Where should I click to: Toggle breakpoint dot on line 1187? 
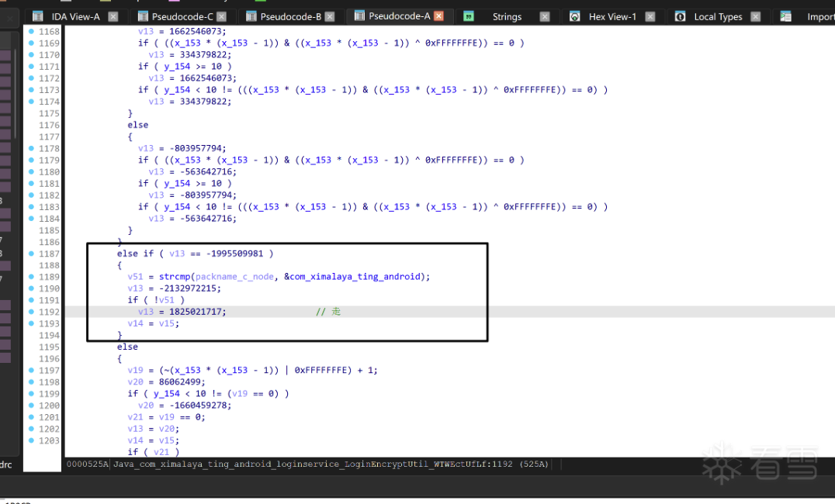point(31,254)
